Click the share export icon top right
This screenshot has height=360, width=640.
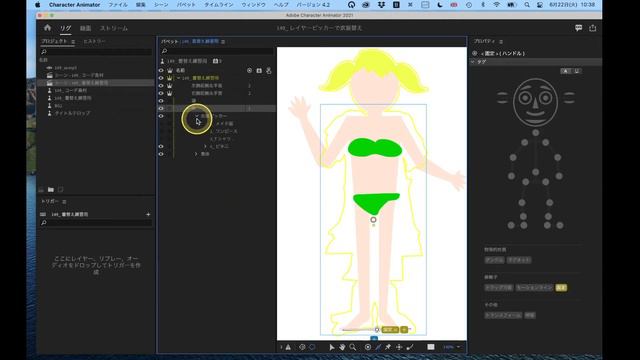(593, 28)
